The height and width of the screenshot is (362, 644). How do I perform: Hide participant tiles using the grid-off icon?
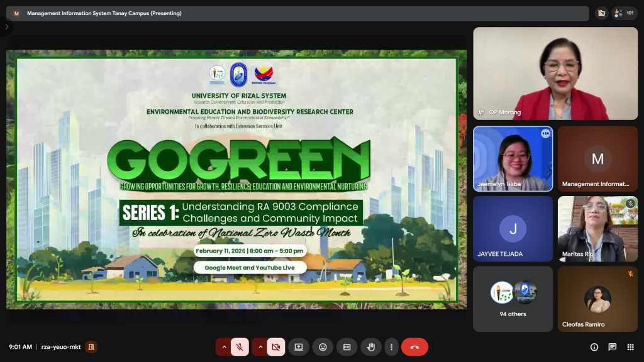point(602,12)
